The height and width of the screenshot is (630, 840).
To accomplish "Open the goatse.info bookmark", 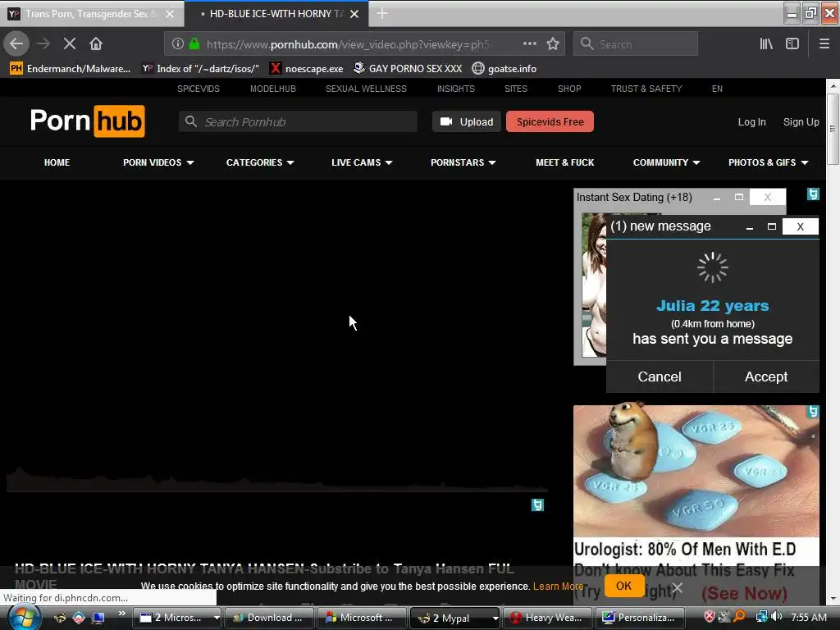I will (504, 69).
